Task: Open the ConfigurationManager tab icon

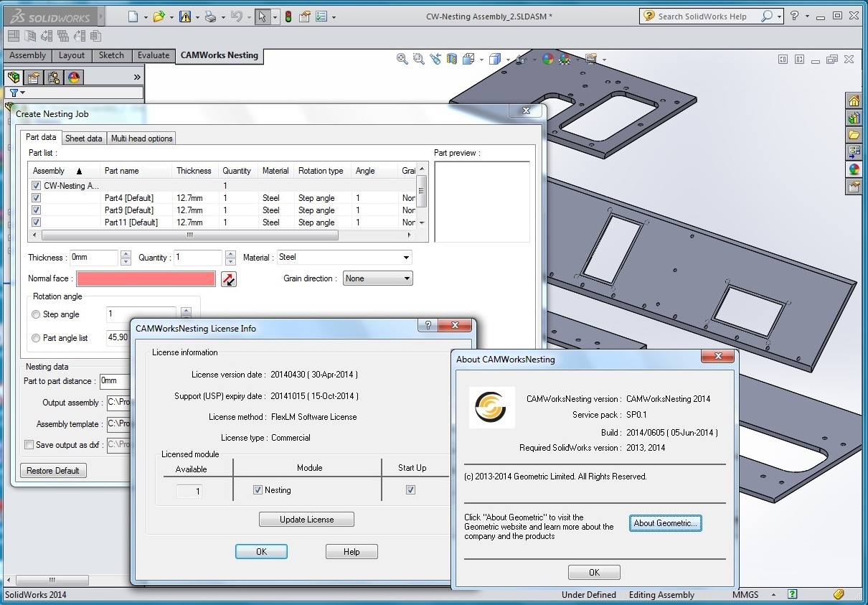Action: pos(54,78)
